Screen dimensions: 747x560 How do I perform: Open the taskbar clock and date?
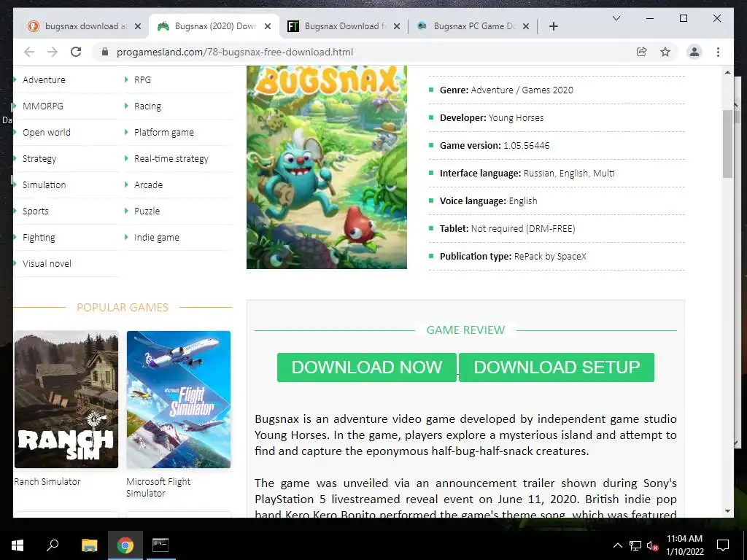click(684, 545)
